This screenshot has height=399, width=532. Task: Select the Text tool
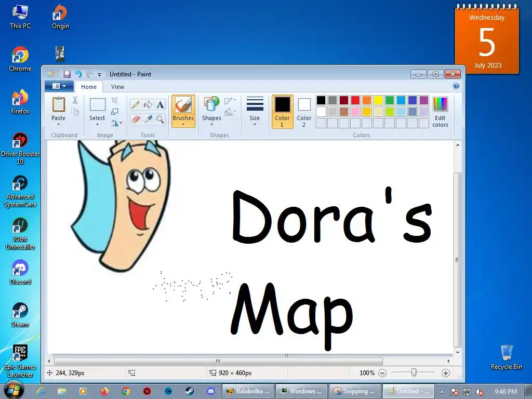pyautogui.click(x=160, y=104)
